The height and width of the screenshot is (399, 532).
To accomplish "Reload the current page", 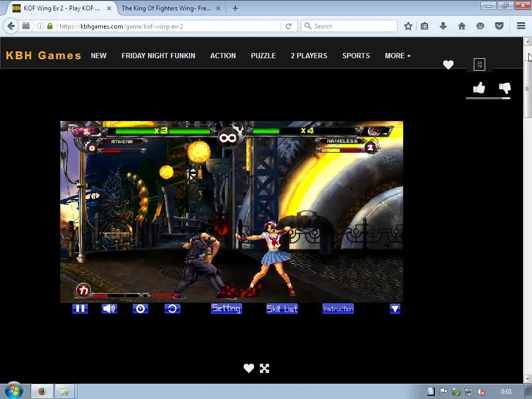I will pyautogui.click(x=289, y=26).
